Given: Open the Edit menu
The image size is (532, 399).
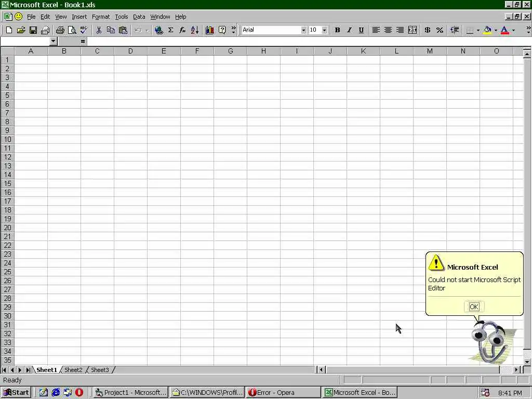Looking at the screenshot, I should point(45,17).
